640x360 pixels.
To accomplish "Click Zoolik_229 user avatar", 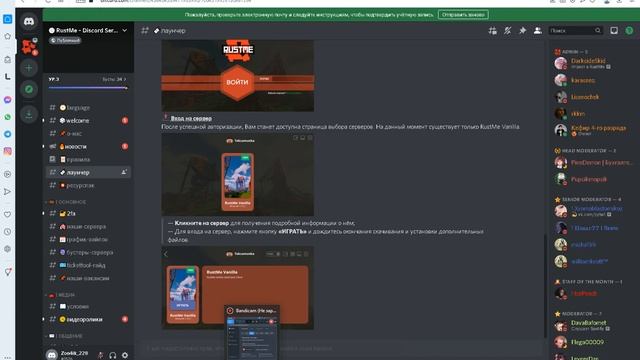I will coord(52,355).
